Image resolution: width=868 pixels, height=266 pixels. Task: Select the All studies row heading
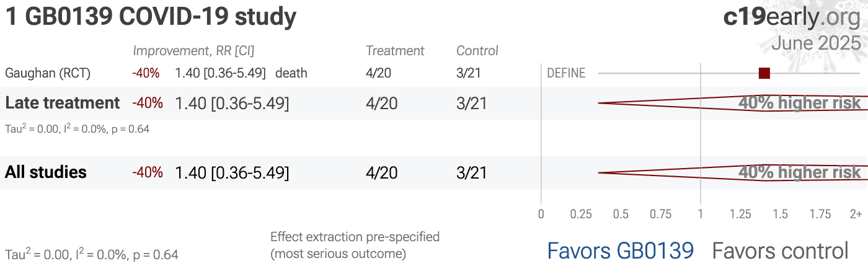point(46,172)
